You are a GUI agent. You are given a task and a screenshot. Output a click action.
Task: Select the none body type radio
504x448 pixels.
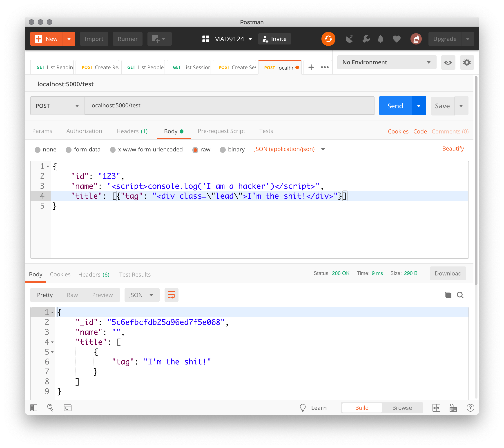coord(38,150)
